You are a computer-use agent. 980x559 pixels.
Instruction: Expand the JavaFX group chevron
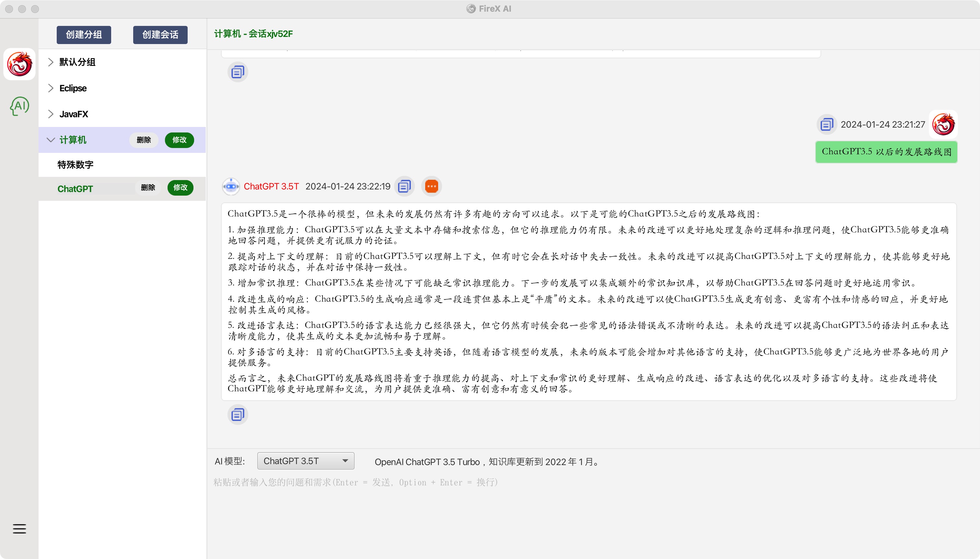pyautogui.click(x=50, y=114)
